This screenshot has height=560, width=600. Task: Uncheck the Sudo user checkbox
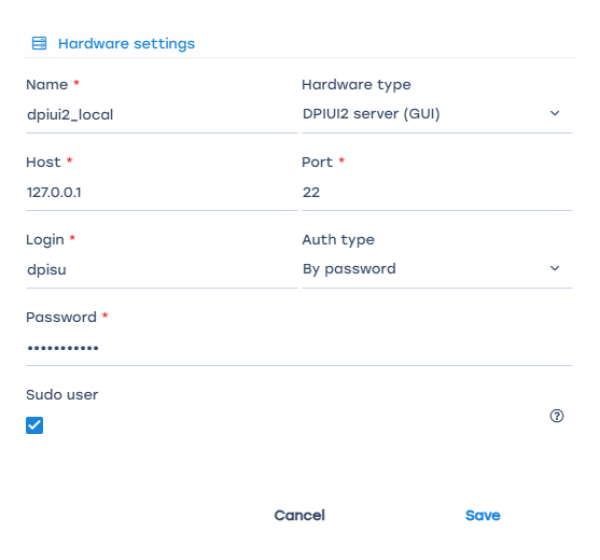35,425
